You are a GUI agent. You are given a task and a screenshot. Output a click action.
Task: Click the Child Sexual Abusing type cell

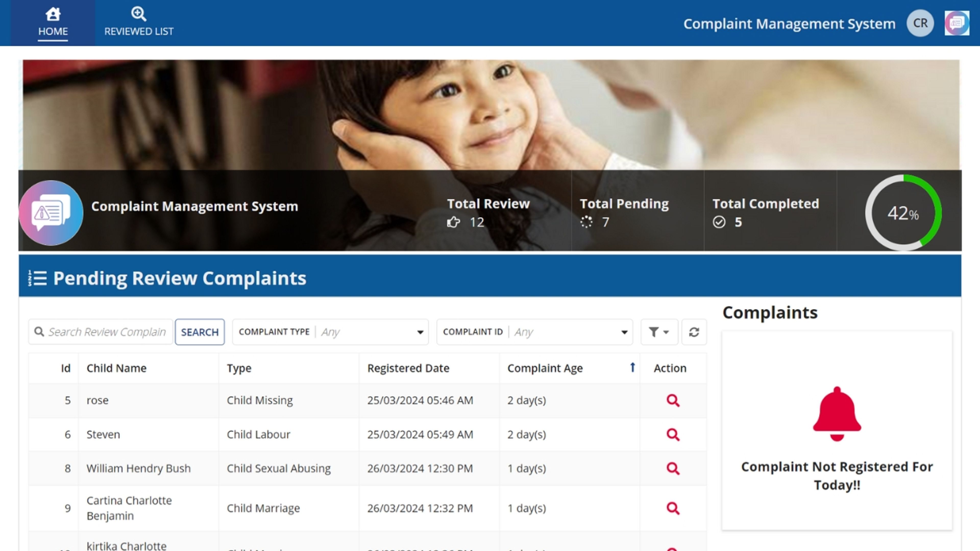pos(289,469)
